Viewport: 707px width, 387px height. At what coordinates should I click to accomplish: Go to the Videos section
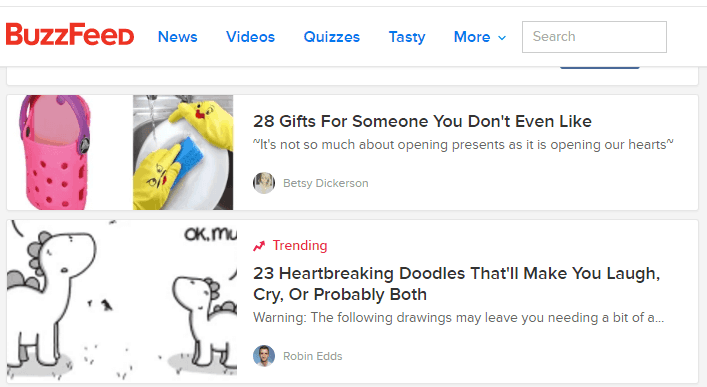250,37
